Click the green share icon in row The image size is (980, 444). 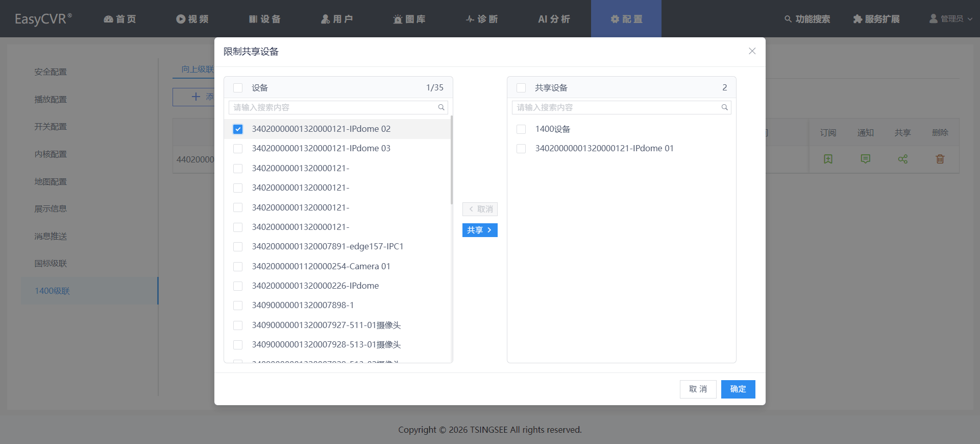pos(902,159)
